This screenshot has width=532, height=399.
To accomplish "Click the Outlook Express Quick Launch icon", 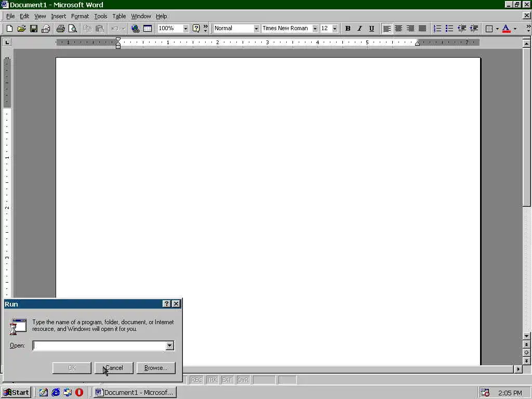I will (x=68, y=393).
